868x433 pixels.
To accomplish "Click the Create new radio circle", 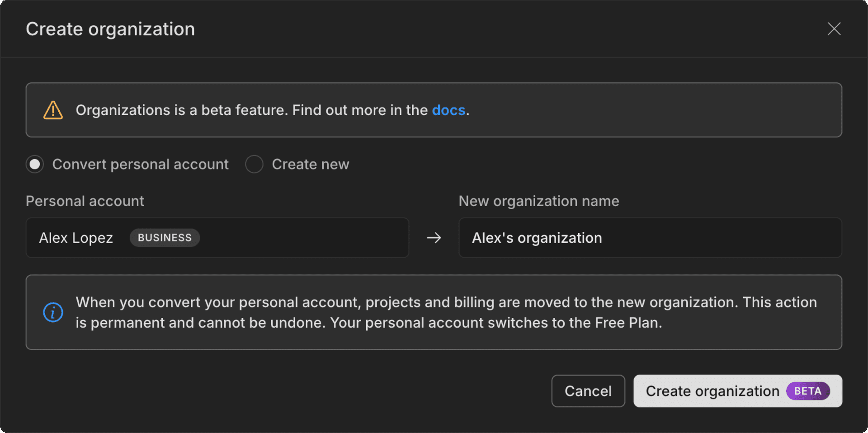I will point(254,164).
